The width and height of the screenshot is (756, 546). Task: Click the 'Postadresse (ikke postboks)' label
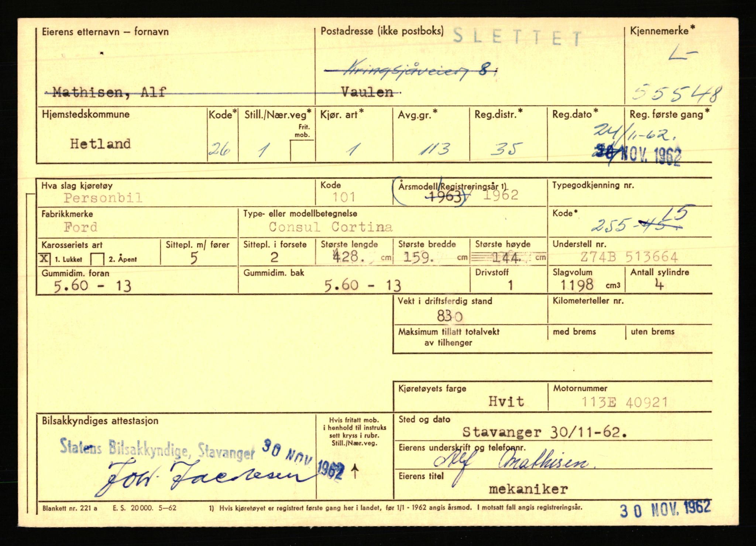(x=382, y=31)
